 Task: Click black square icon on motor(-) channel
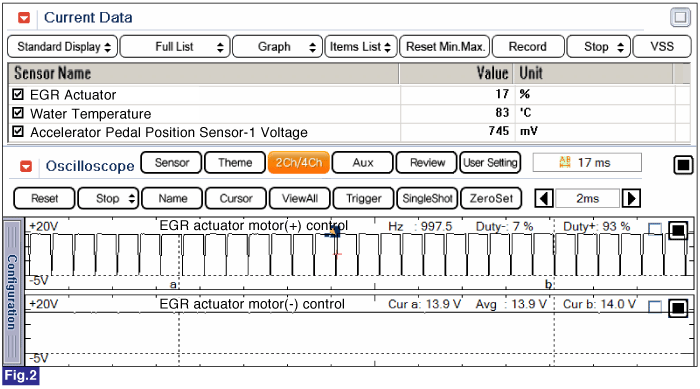click(x=678, y=308)
